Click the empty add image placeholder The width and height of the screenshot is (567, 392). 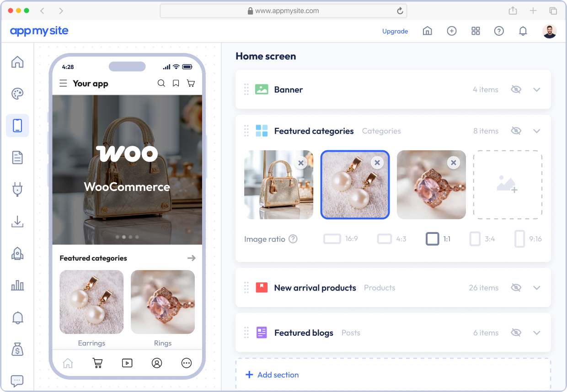coord(508,185)
